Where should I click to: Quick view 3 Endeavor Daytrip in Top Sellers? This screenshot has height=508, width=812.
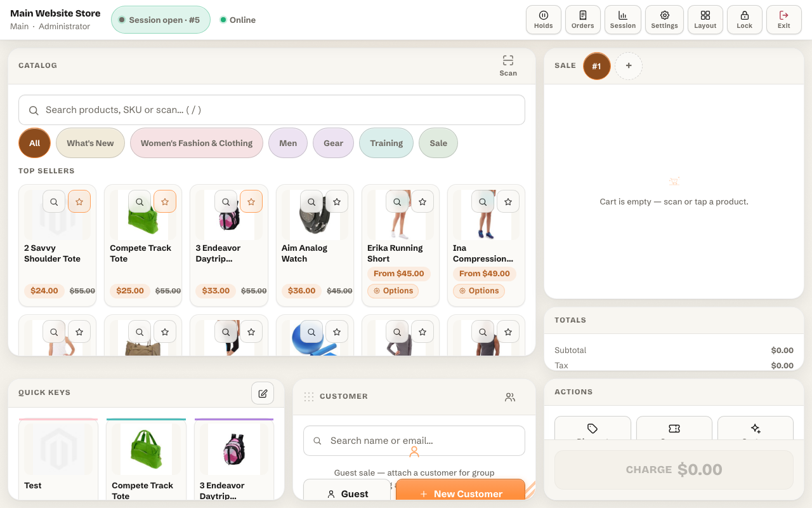tap(226, 201)
